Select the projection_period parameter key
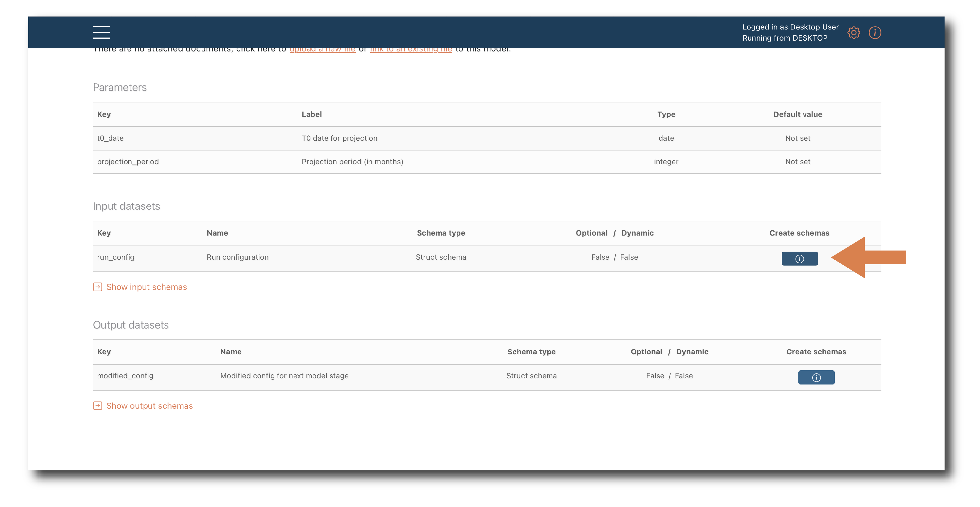The width and height of the screenshot is (980, 507). [128, 161]
